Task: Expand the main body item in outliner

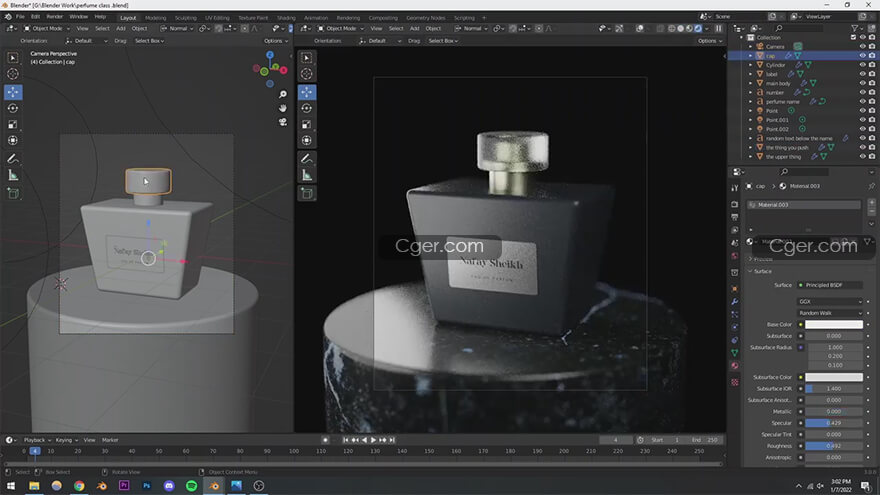Action: 750,83
